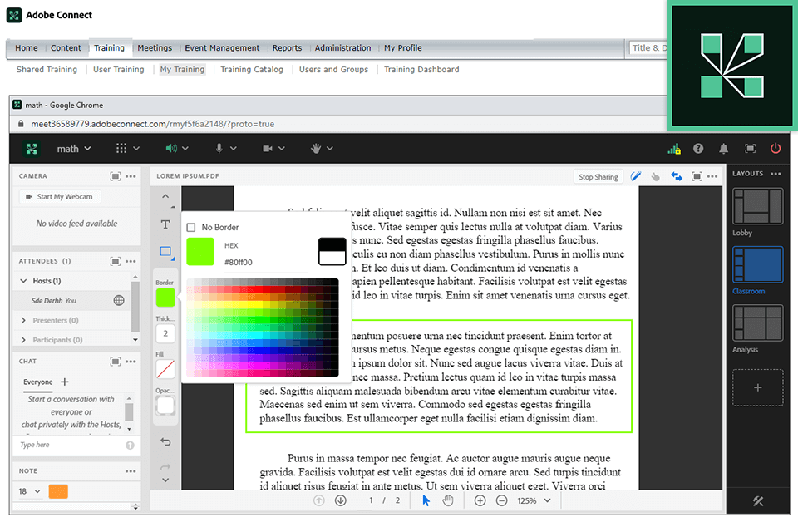The height and width of the screenshot is (532, 798).
Task: Click Start My Webcam button
Action: (60, 196)
